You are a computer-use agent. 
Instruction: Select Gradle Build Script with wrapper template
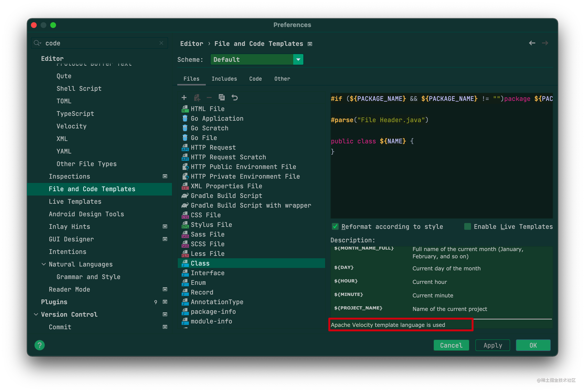(251, 205)
